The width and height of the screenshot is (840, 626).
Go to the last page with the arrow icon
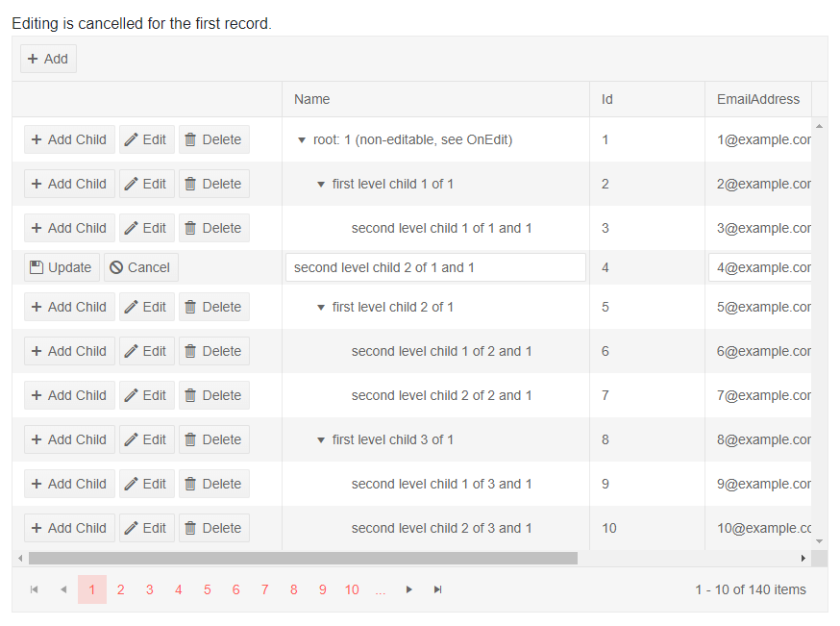coord(438,589)
